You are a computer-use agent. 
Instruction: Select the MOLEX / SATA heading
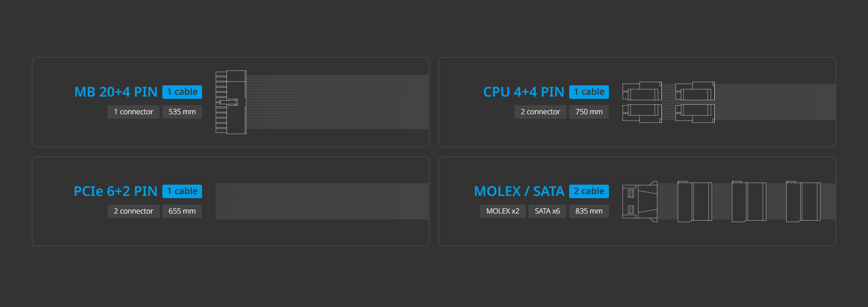[x=519, y=191]
